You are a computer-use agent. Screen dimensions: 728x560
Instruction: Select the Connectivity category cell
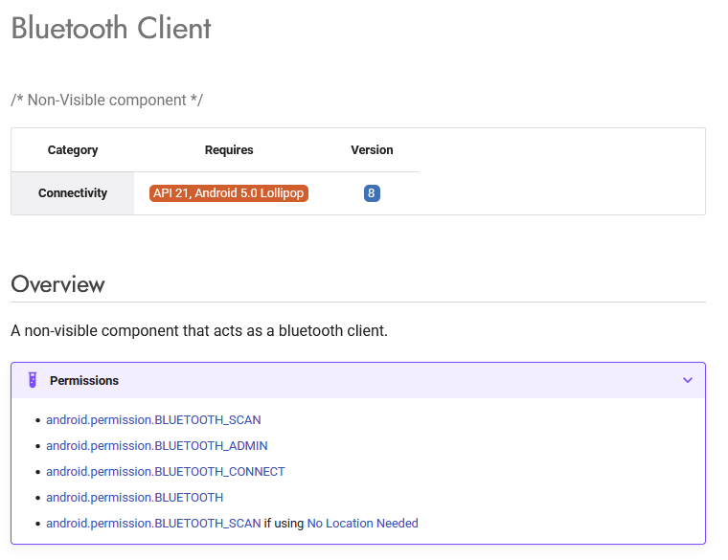point(73,193)
